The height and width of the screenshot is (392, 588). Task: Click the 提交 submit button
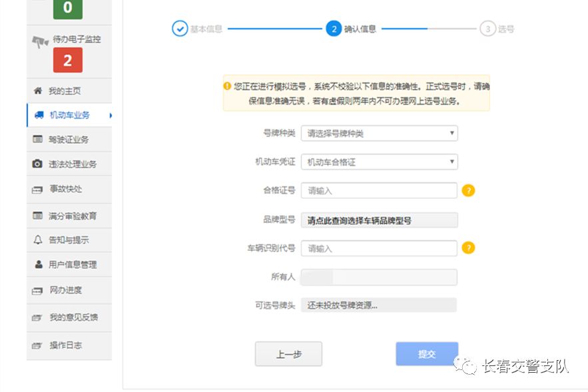(x=426, y=354)
